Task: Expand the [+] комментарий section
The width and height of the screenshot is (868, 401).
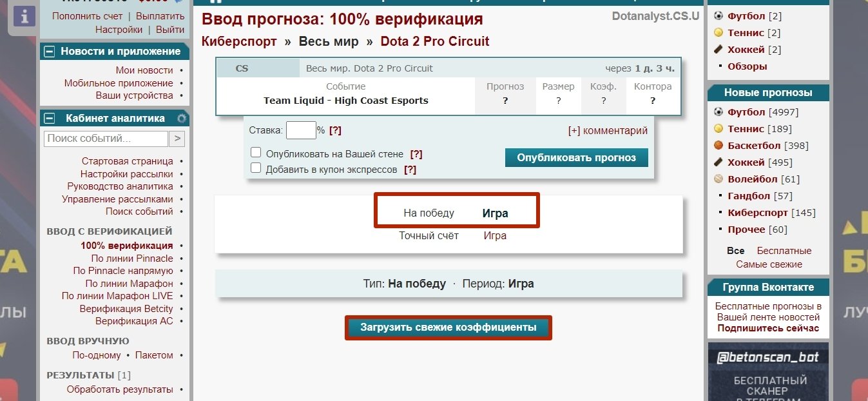Action: coord(608,130)
